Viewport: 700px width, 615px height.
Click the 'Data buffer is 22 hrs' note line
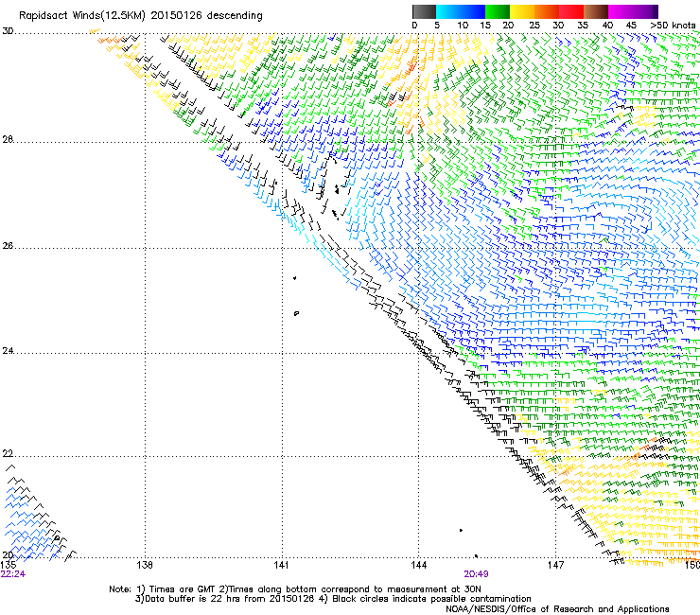tap(333, 599)
